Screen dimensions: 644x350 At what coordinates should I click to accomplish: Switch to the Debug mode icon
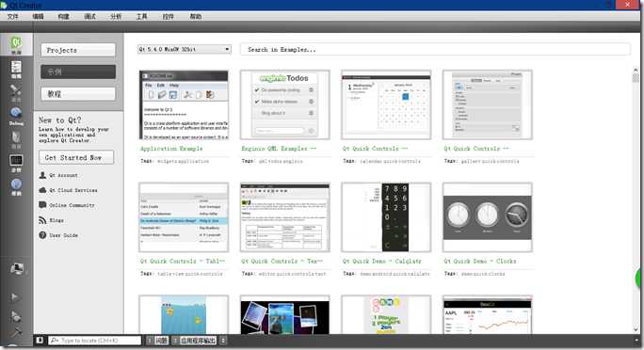point(16,116)
